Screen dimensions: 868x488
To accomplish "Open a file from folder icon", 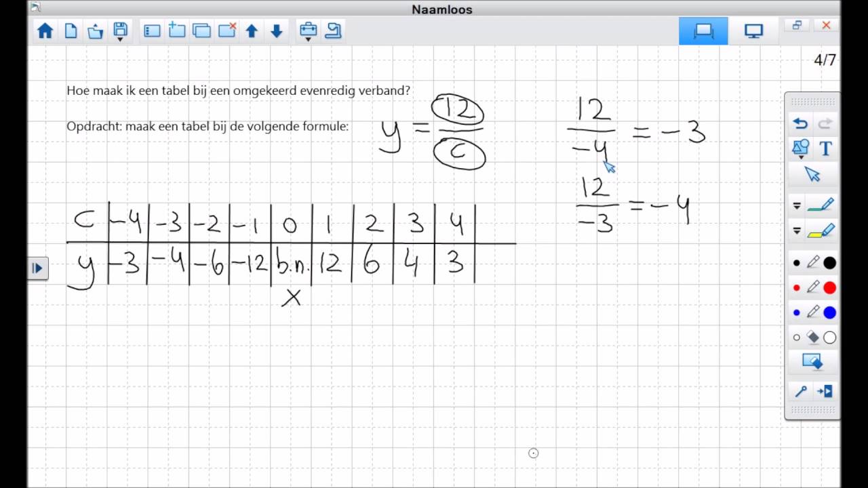I will 96,30.
